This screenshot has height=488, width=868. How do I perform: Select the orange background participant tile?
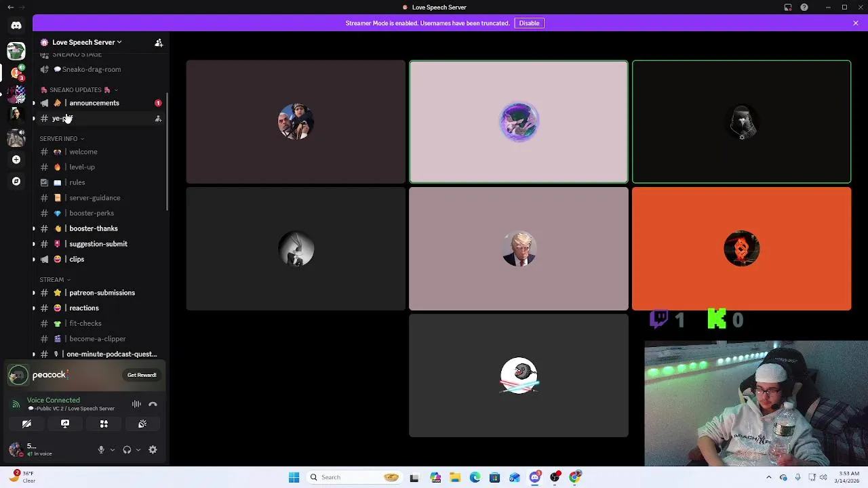point(741,249)
